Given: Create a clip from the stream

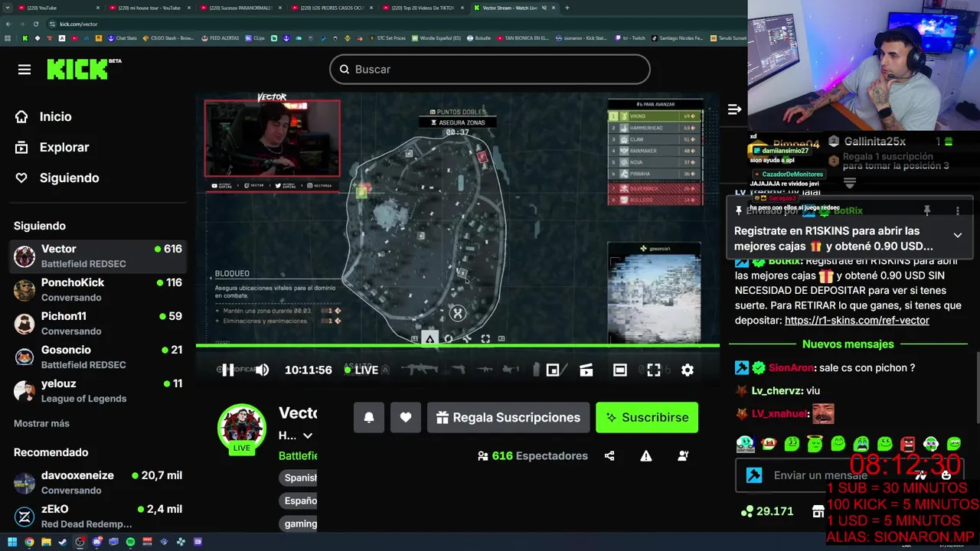Looking at the screenshot, I should click(586, 370).
